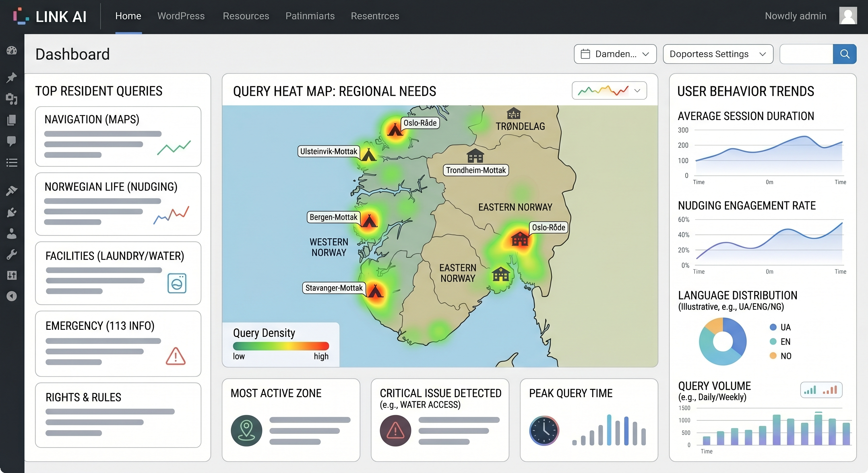This screenshot has height=473, width=868.
Task: Open the appearance brush sidebar icon
Action: [12, 191]
